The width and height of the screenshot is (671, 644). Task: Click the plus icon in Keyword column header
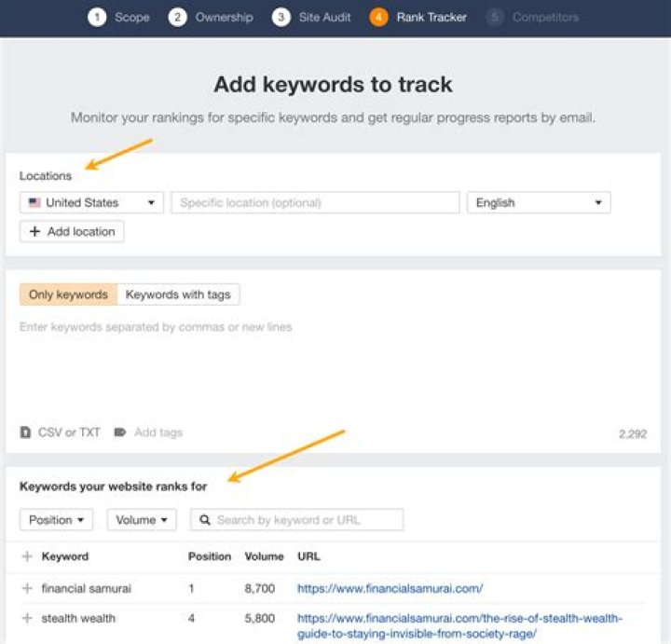(x=27, y=556)
